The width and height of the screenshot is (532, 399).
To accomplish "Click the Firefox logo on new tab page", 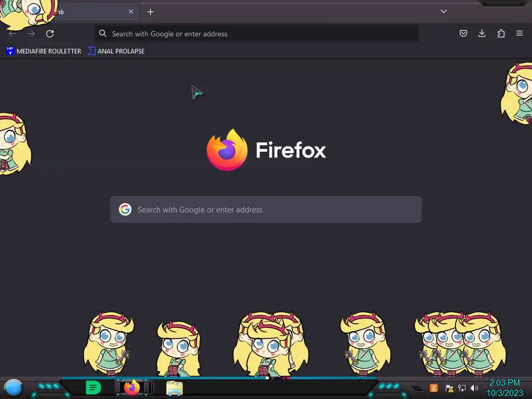I will (227, 150).
